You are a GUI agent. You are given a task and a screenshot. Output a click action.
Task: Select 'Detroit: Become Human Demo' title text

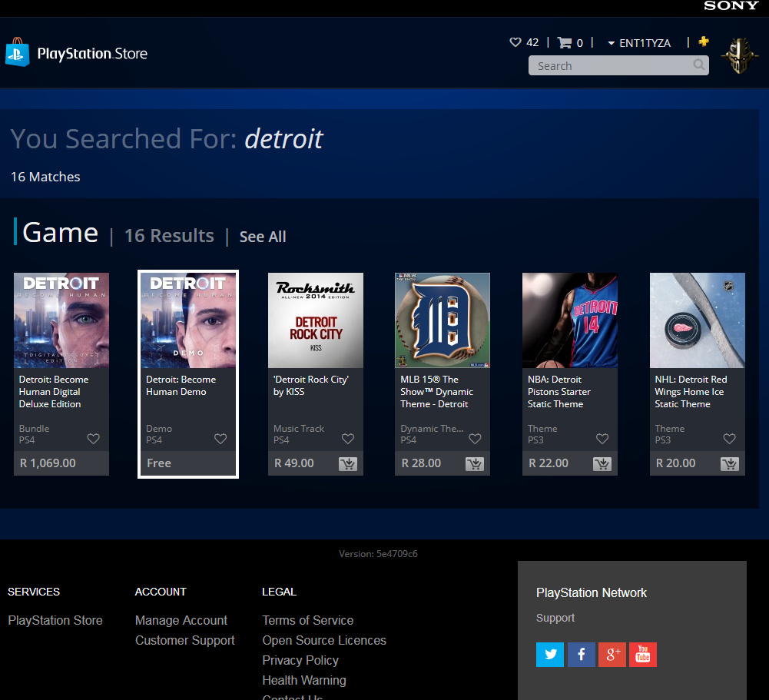coord(181,386)
